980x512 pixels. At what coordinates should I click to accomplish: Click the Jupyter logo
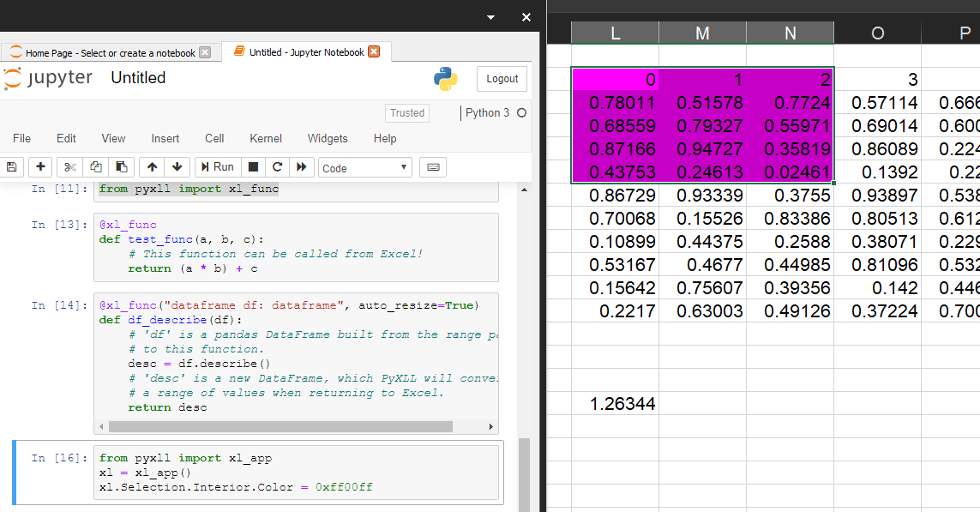[x=53, y=77]
